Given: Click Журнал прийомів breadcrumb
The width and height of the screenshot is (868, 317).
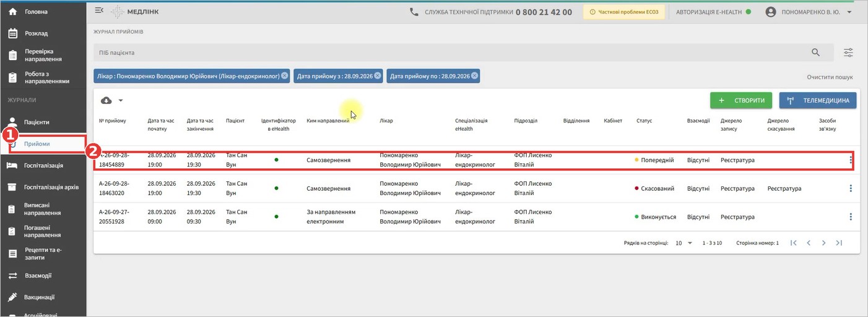Looking at the screenshot, I should [x=118, y=31].
